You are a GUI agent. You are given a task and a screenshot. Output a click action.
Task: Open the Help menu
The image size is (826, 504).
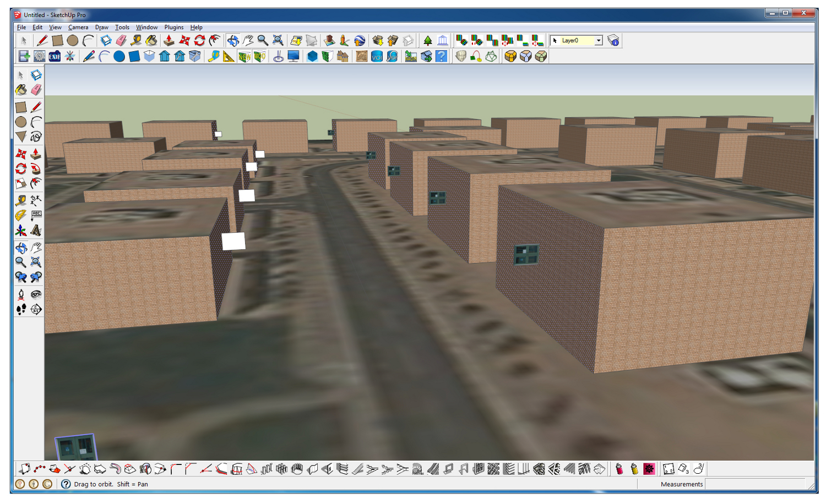197,27
